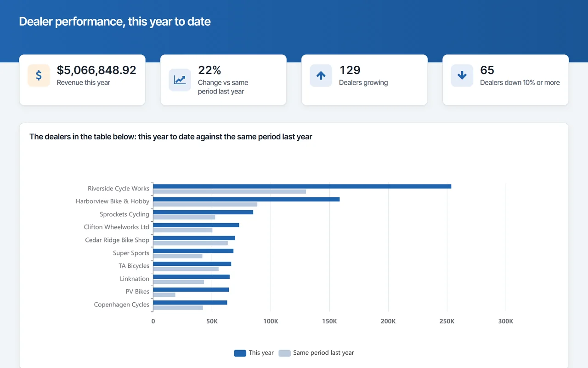
Task: Click the 22% change value
Action: click(209, 70)
